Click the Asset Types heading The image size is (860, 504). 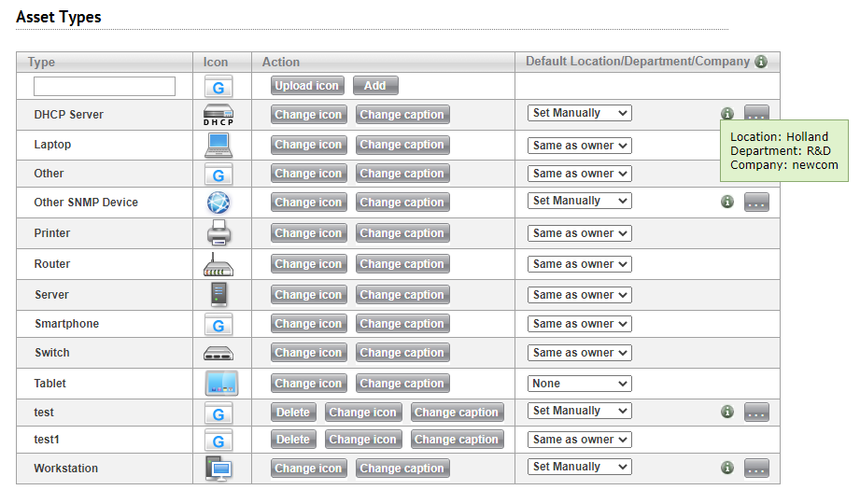[x=59, y=17]
